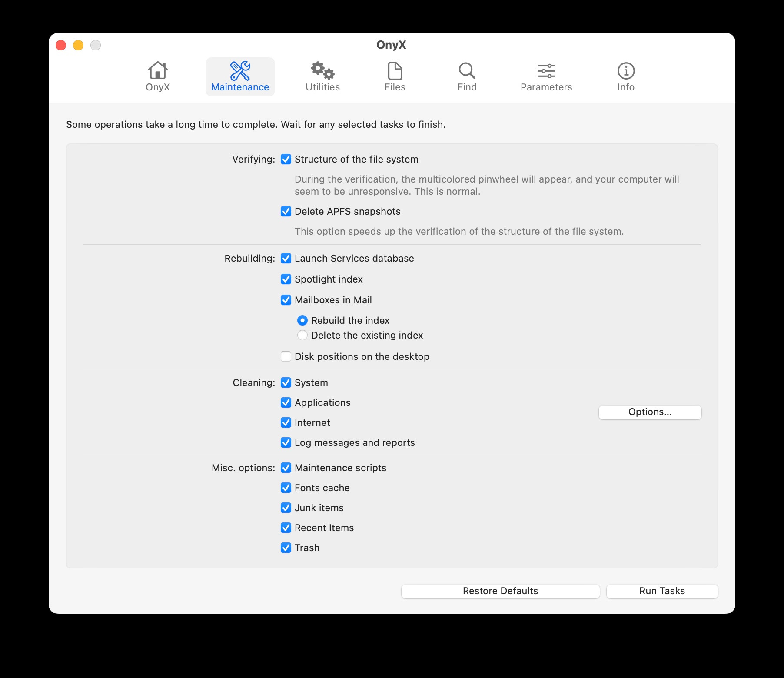
Task: Open the Files document pane
Action: [395, 77]
